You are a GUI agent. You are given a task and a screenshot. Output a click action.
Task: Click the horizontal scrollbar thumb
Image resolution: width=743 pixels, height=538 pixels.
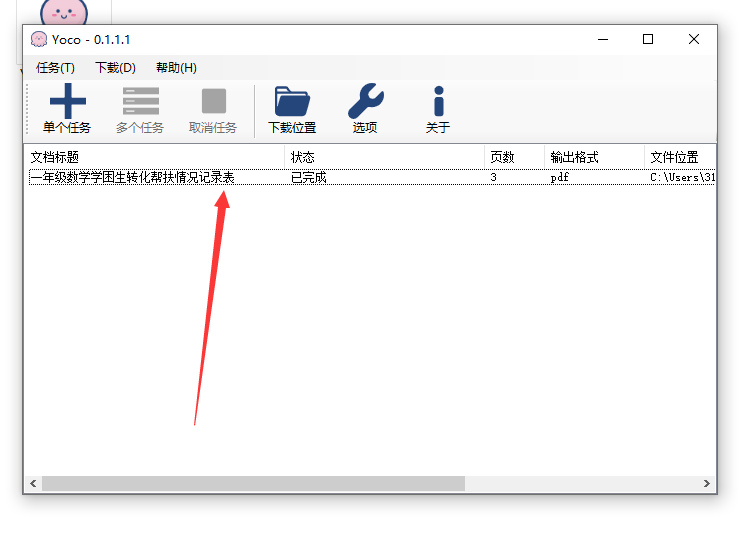253,483
